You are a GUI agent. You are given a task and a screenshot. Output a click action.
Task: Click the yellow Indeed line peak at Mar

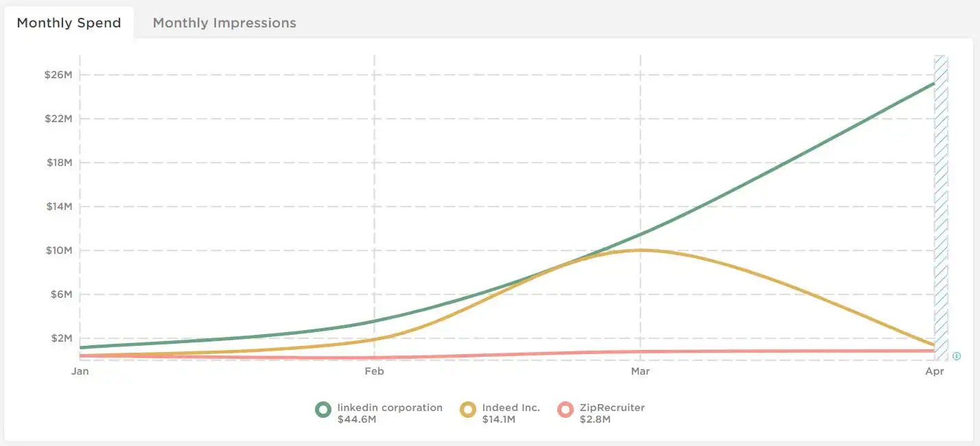tap(640, 250)
